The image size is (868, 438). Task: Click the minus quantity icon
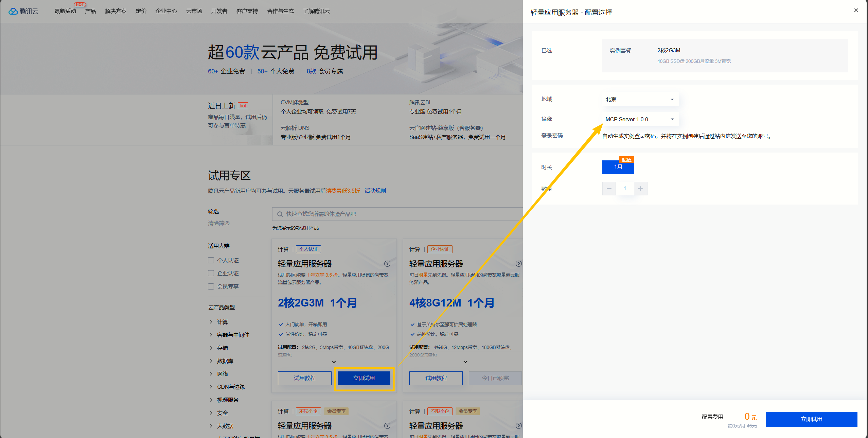coord(609,189)
